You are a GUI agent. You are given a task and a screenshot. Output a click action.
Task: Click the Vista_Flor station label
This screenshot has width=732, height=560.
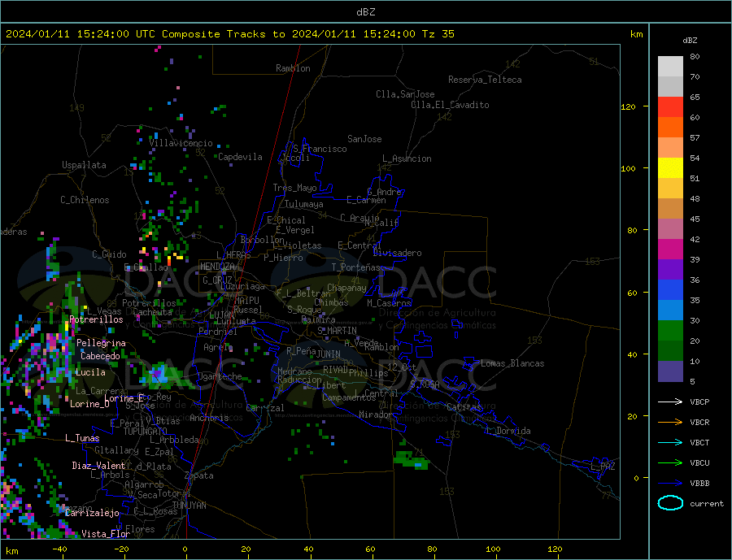coord(106,534)
